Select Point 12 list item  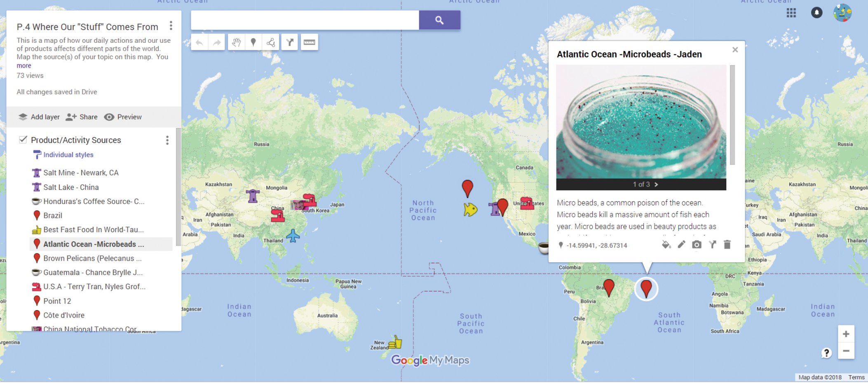click(101, 301)
